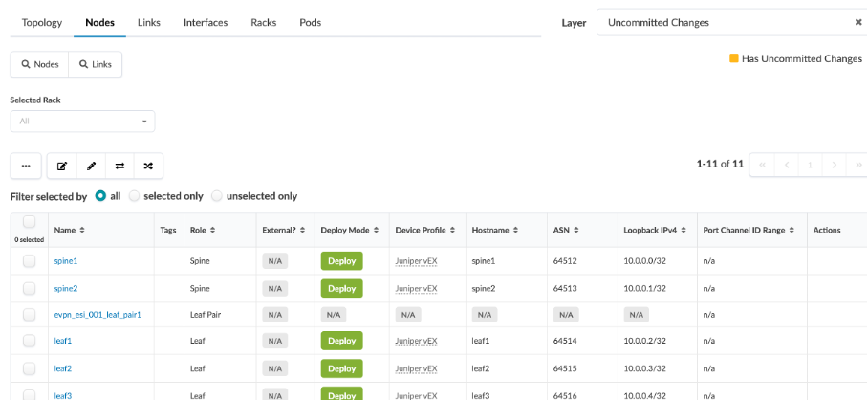Choose the 'unselected only' filter option
Screen dimensions: 868x400
click(x=217, y=196)
